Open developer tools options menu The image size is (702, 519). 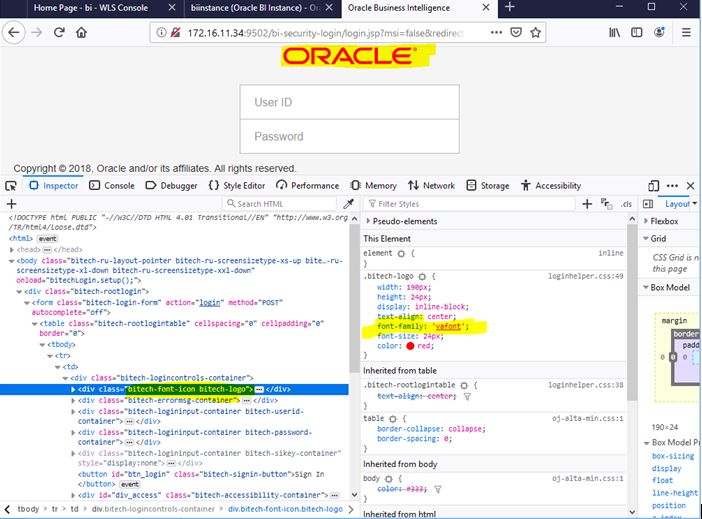click(x=672, y=186)
